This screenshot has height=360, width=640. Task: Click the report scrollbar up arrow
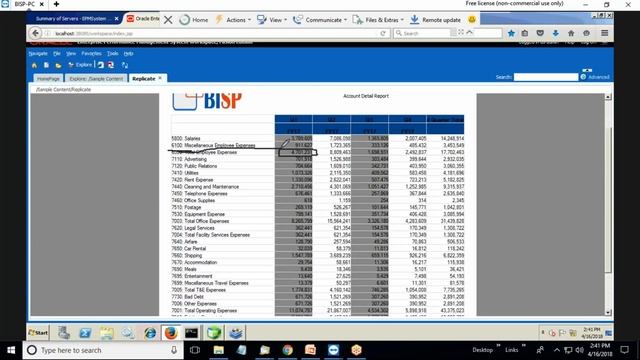(x=608, y=97)
